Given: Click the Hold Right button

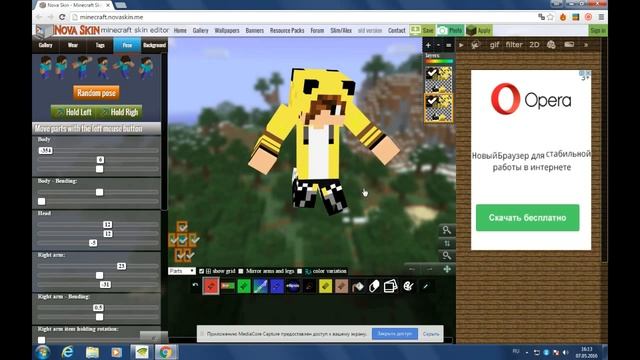Looking at the screenshot, I should tap(119, 112).
